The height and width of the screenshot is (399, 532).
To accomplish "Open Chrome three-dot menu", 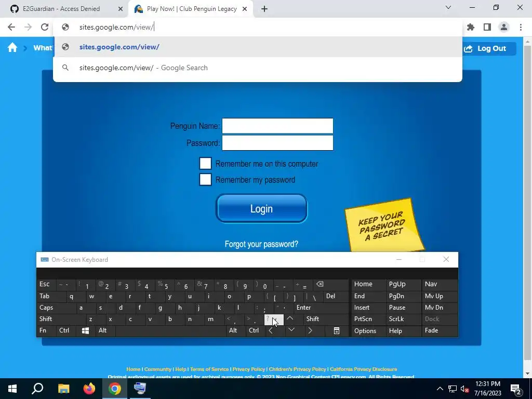I will click(x=521, y=27).
